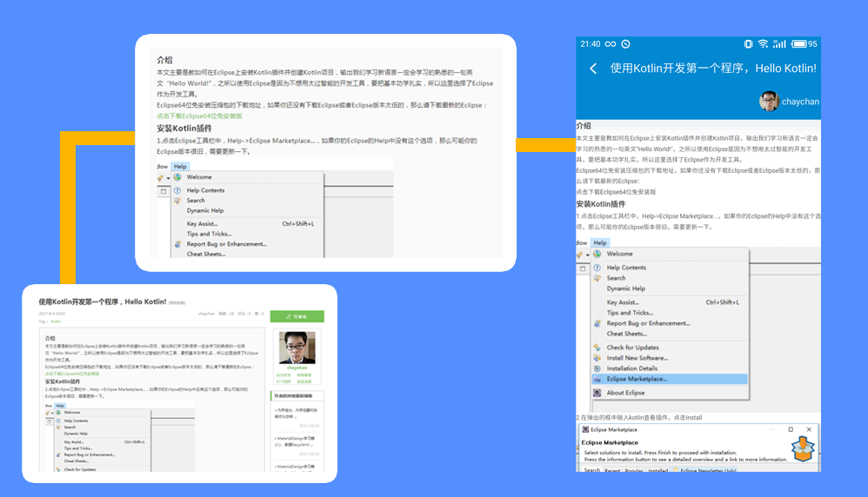Select Cheat Sheets... in the phone's Help menu
868x497 pixels.
626,334
